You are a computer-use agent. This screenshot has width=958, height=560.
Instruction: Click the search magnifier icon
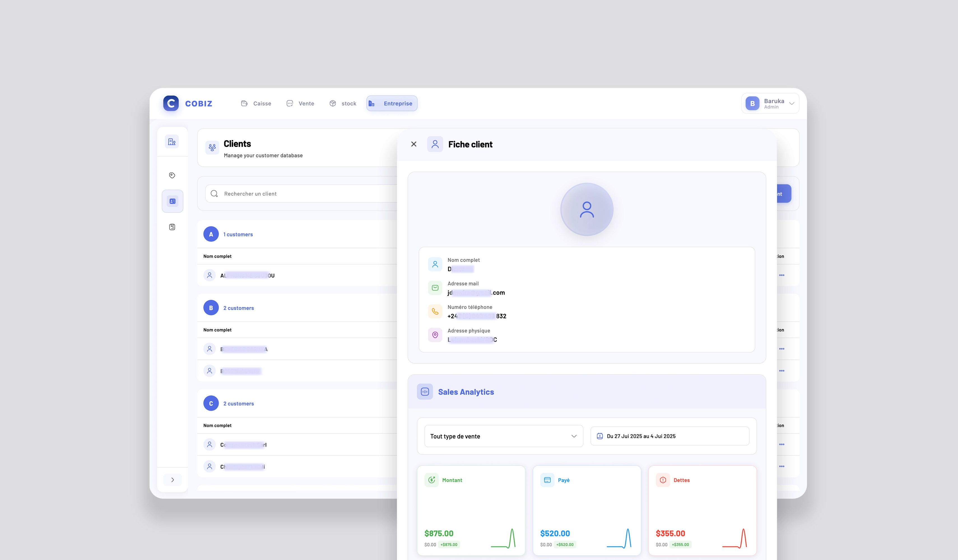tap(214, 193)
